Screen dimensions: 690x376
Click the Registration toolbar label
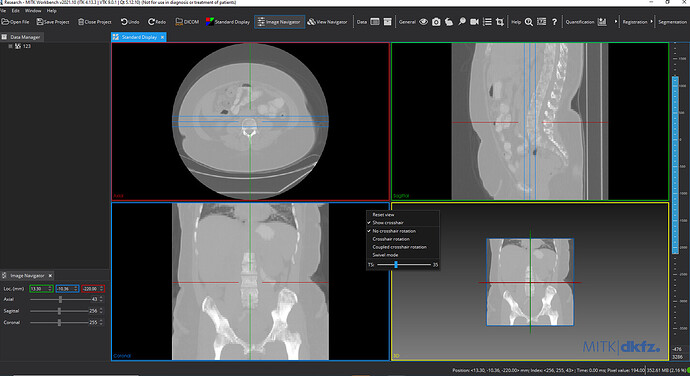pyautogui.click(x=635, y=22)
